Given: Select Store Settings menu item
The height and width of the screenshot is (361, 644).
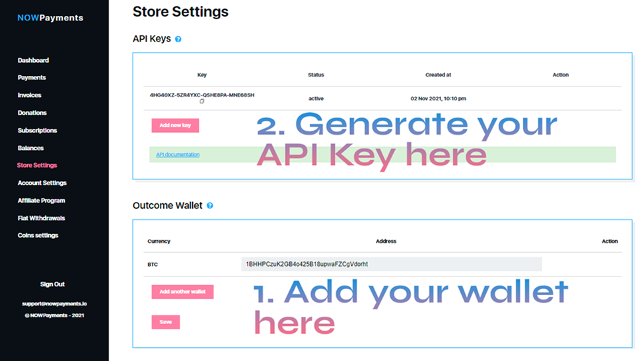Looking at the screenshot, I should point(37,166).
